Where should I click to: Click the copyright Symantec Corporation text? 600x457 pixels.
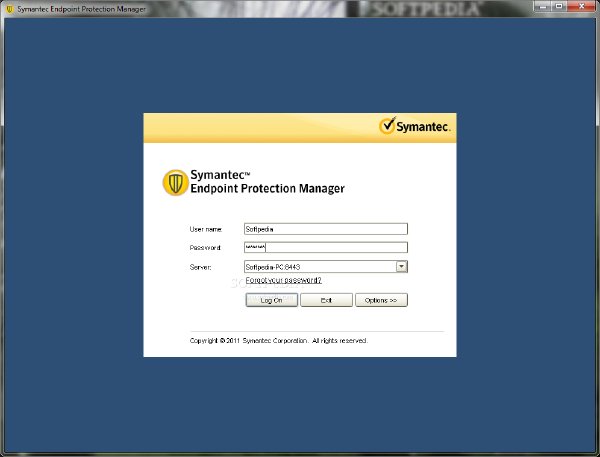pos(279,341)
